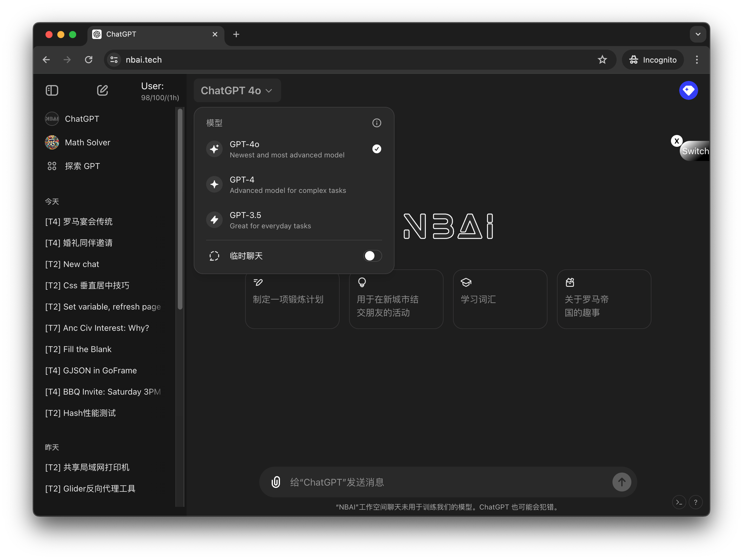This screenshot has height=560, width=743.
Task: Click the NBAI ChatGPT avatar icon
Action: pos(52,119)
